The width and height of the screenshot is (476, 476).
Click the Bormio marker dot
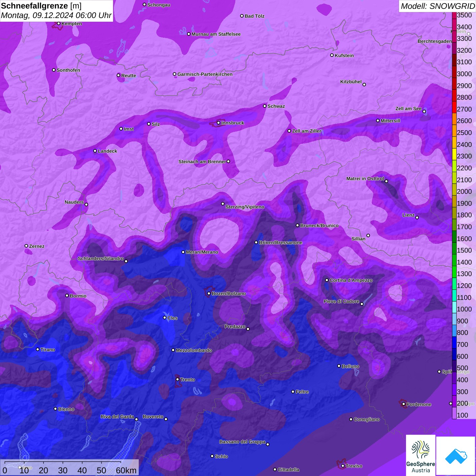click(x=67, y=295)
